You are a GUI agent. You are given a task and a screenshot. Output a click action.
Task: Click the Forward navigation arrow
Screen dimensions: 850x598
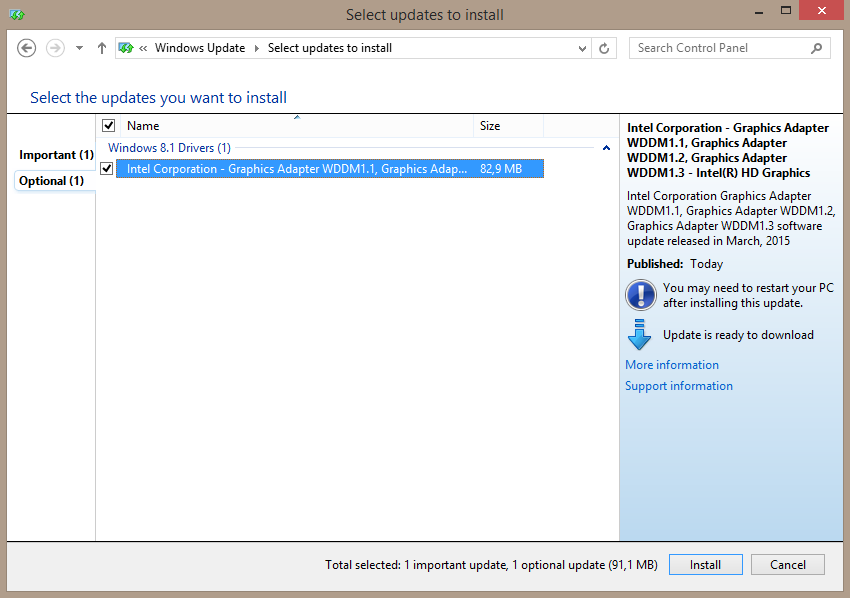coord(55,48)
